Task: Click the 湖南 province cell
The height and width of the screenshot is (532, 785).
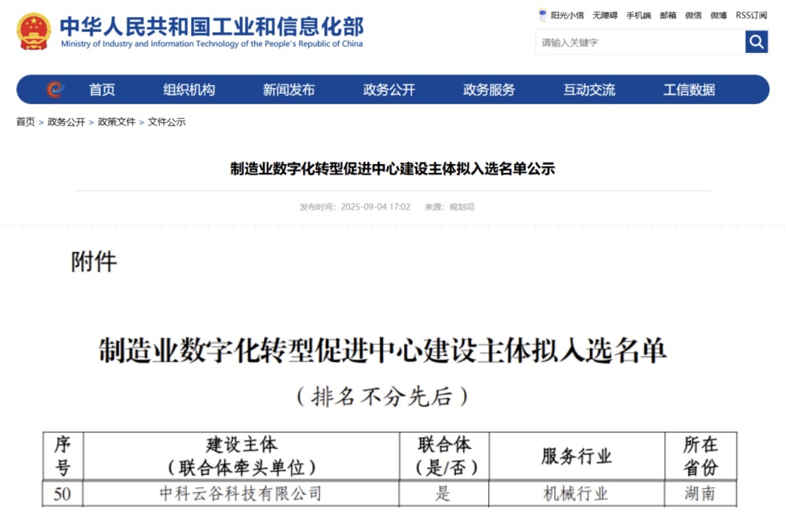Action: (700, 494)
